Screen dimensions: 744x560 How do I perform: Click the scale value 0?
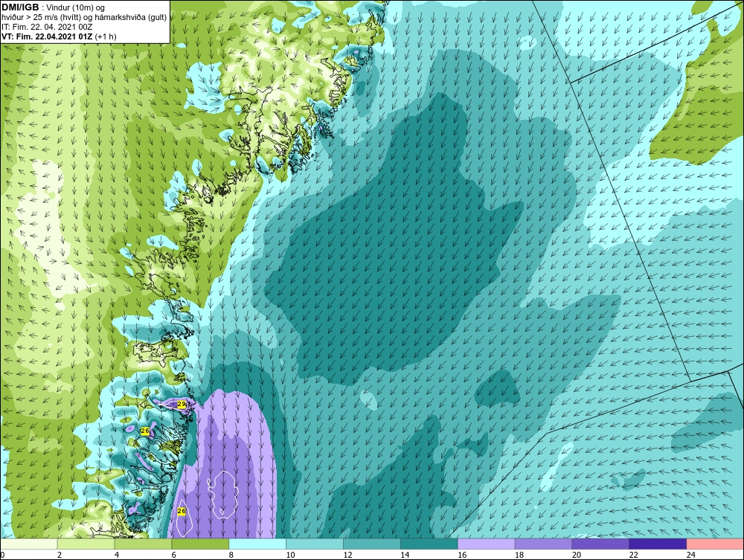(2, 555)
